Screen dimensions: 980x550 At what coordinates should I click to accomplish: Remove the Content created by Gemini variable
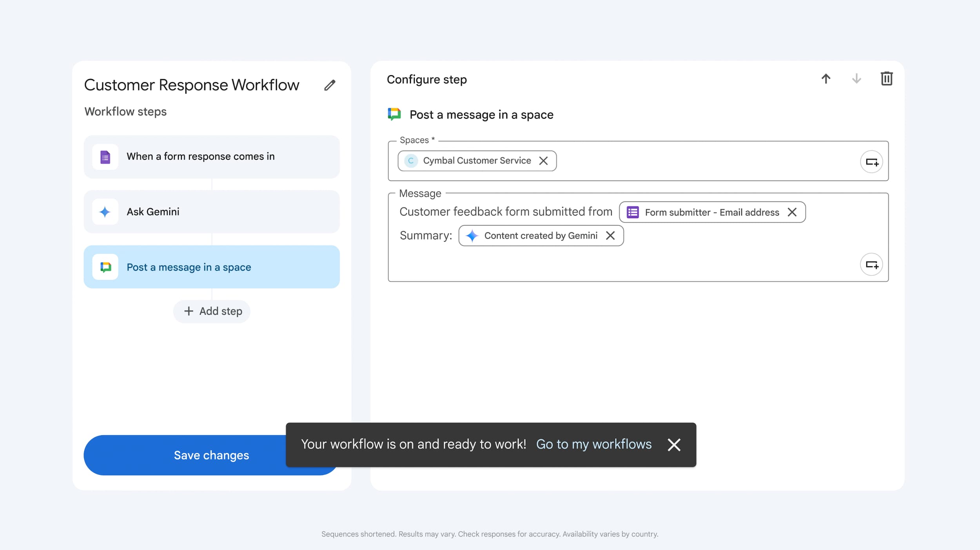(610, 235)
